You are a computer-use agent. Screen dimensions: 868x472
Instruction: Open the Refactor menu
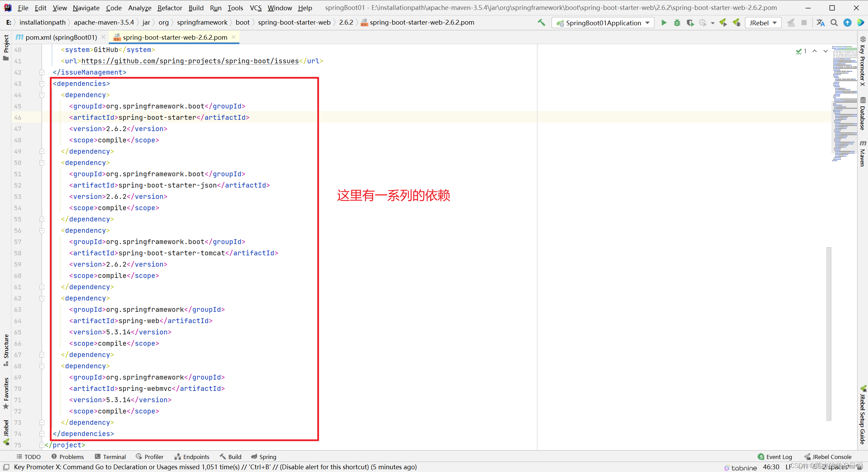(x=170, y=8)
